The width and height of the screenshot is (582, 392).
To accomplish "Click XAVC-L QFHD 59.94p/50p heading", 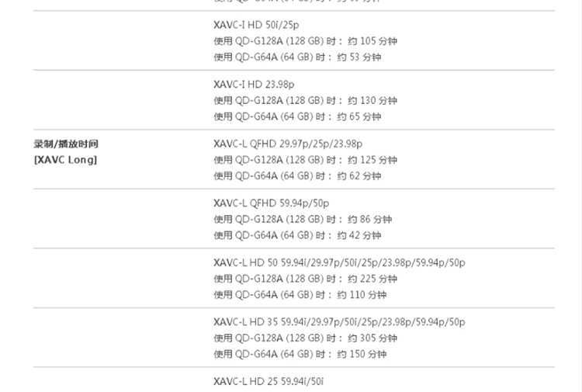I will click(272, 203).
